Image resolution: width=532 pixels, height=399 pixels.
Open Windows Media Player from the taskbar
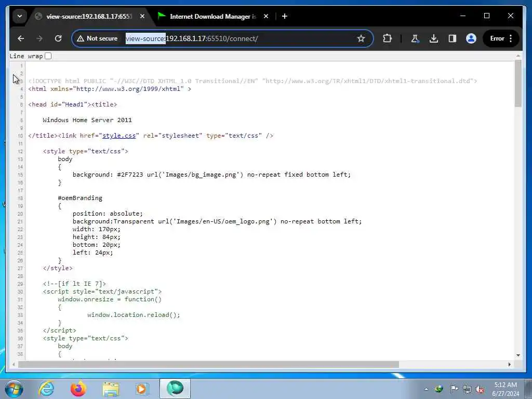pos(142,389)
